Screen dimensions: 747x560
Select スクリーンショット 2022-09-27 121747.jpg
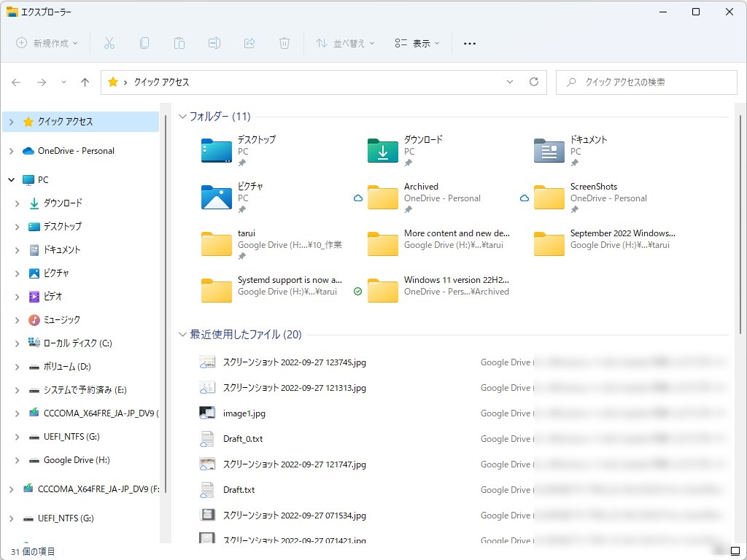[295, 464]
